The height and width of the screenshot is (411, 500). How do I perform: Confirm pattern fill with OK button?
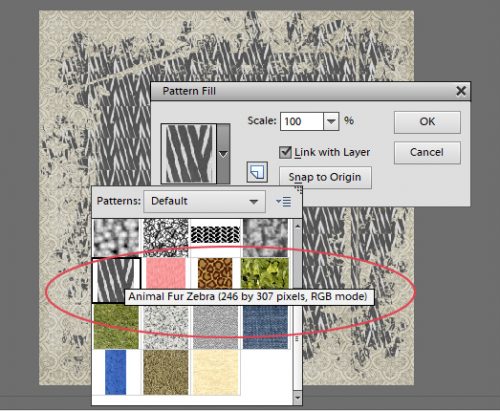427,122
